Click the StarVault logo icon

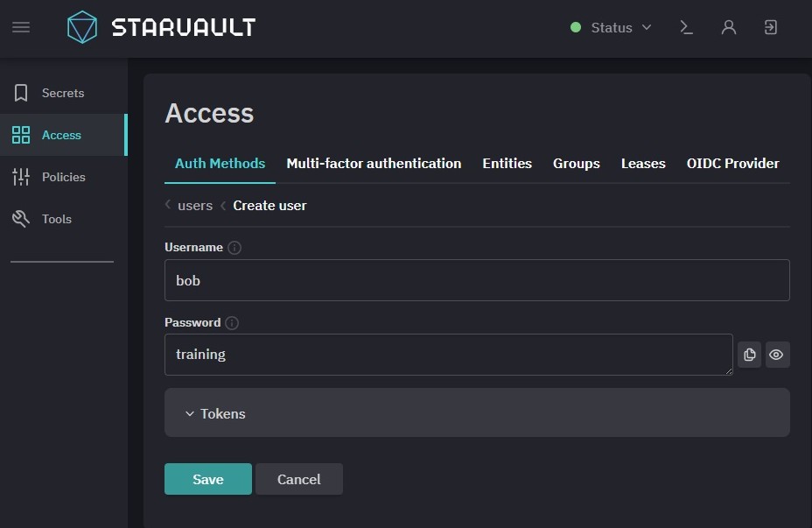[x=82, y=27]
